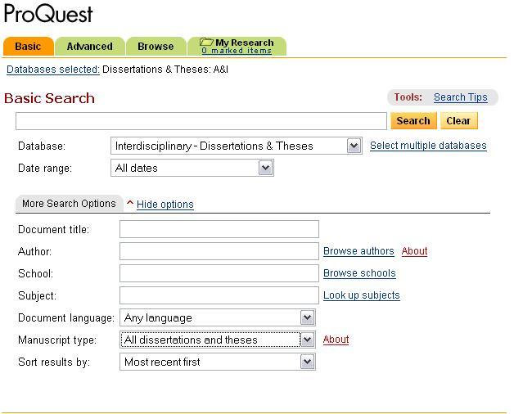This screenshot has width=532, height=414.
Task: Click the Database dropdown arrow
Action: (354, 146)
